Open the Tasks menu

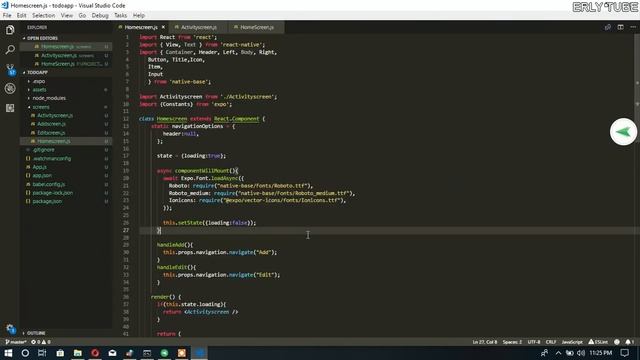click(120, 16)
